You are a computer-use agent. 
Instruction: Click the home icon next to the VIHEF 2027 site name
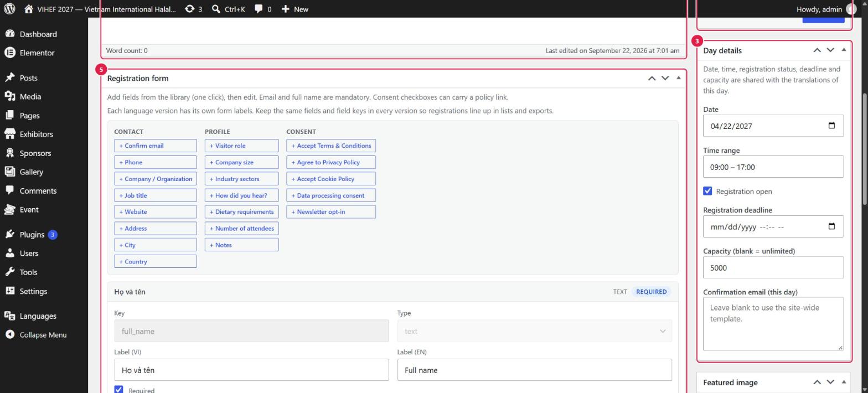(29, 9)
